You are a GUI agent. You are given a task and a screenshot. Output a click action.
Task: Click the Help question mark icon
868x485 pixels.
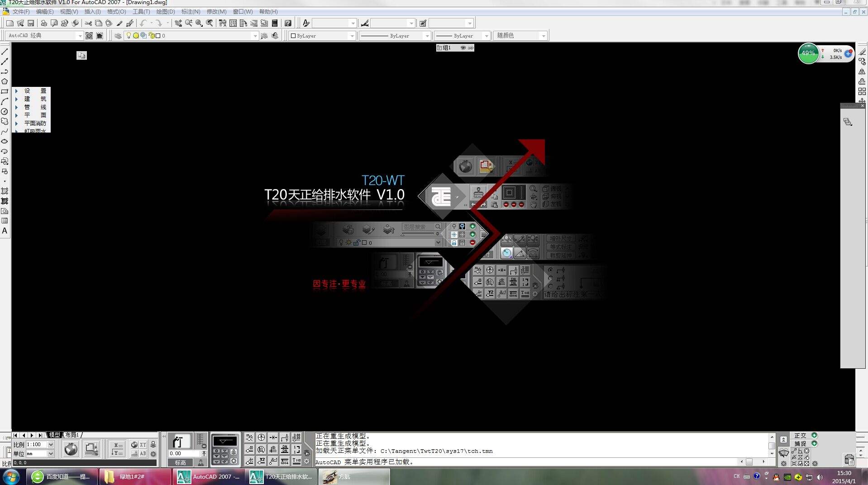point(288,23)
